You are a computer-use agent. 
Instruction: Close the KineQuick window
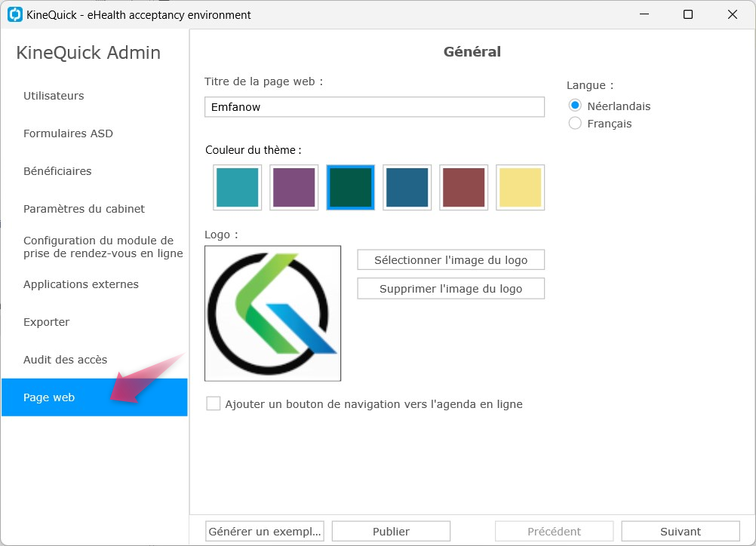click(733, 14)
